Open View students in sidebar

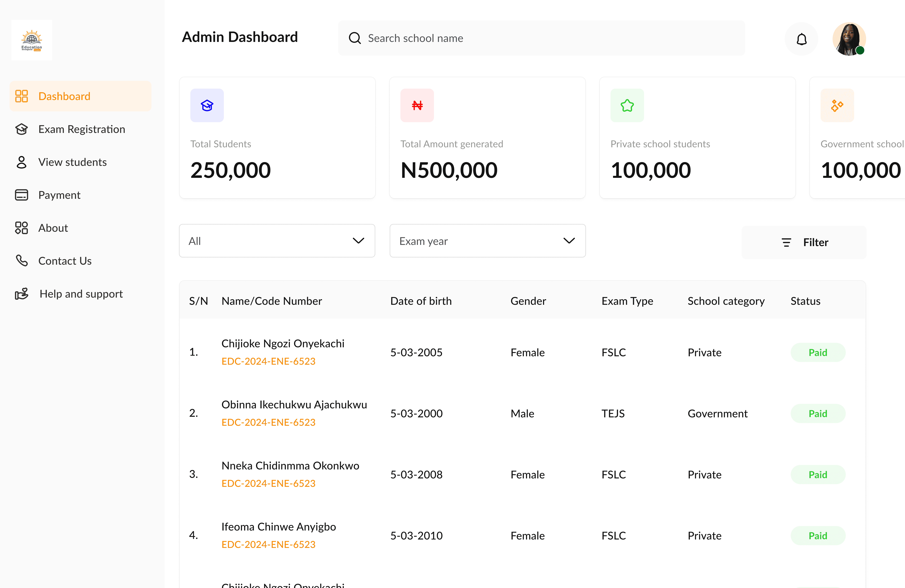coord(72,162)
